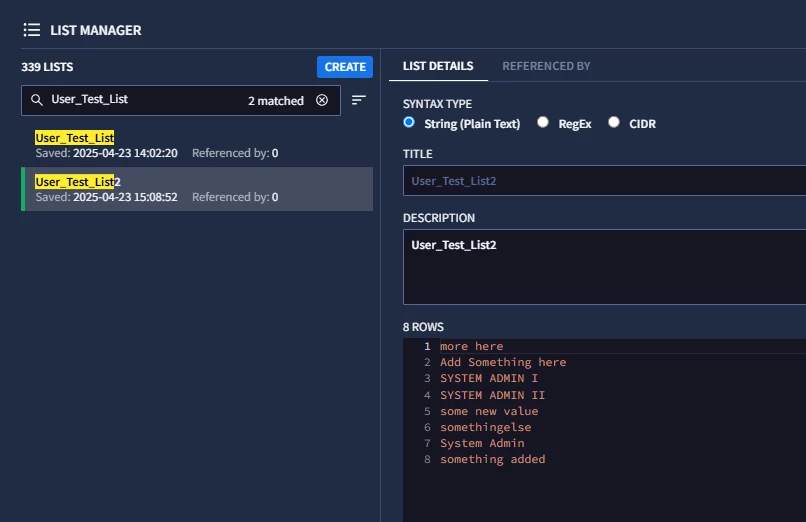Viewport: 806px width, 522px height.
Task: Click into the DESCRIPTION text area
Action: 604,267
